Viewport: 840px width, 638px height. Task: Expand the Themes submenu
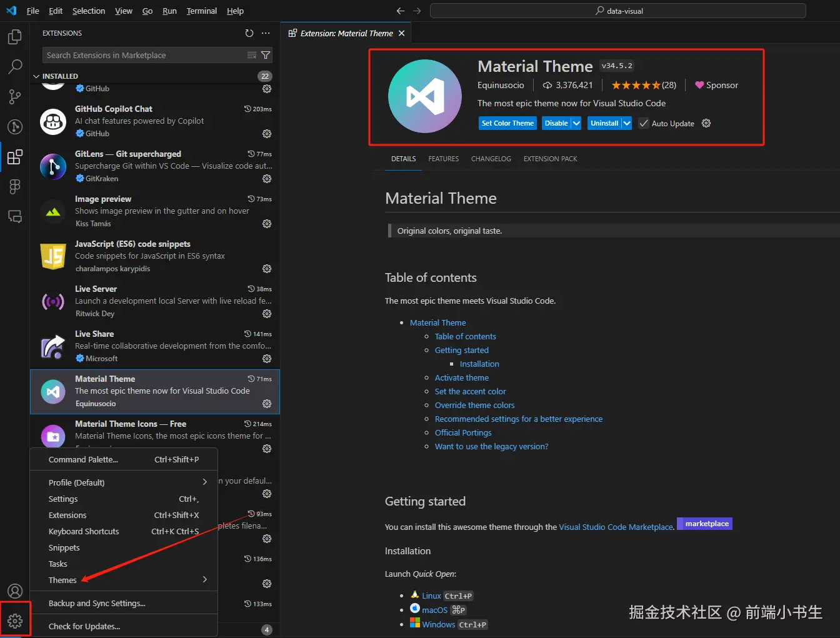pyautogui.click(x=124, y=580)
